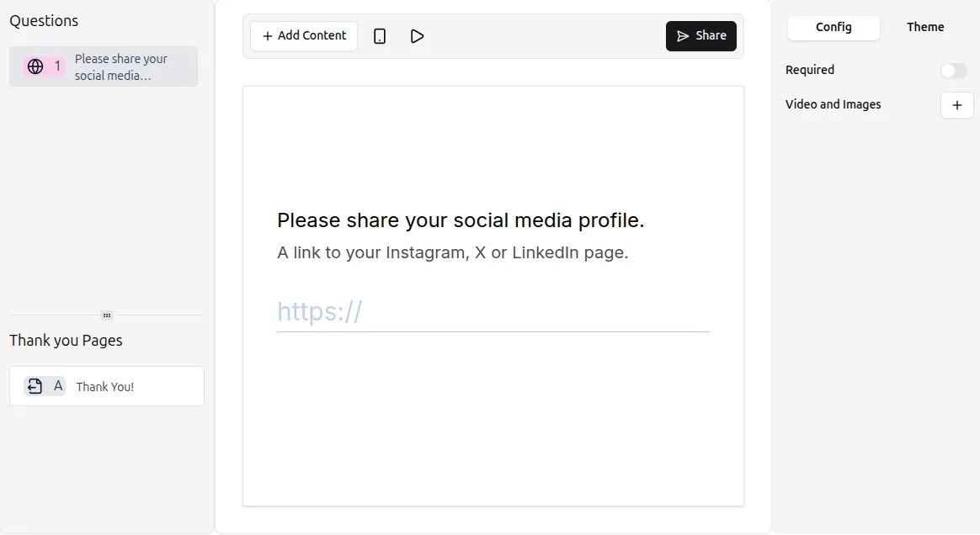Viewport: 980px width, 535px height.
Task: Click the Instagram, X or LinkedIn description
Action: 452,252
